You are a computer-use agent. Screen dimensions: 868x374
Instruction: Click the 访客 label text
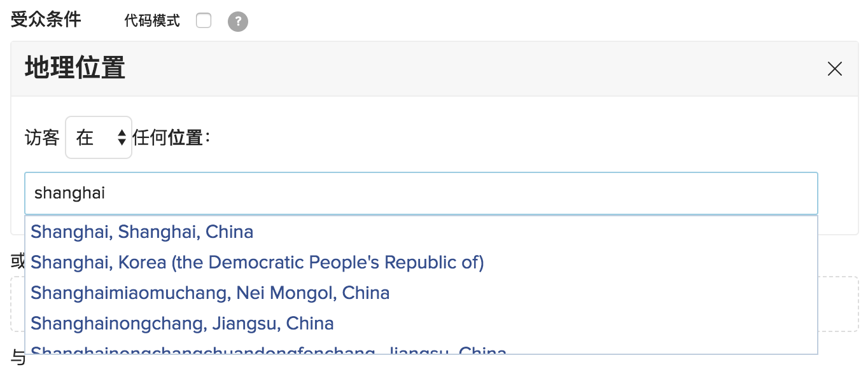tap(42, 137)
